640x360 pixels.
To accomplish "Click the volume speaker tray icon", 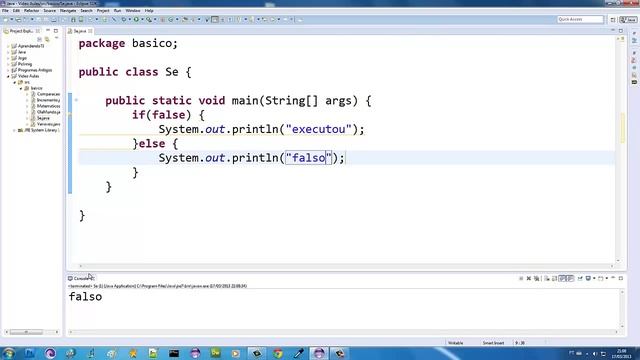I will point(595,353).
